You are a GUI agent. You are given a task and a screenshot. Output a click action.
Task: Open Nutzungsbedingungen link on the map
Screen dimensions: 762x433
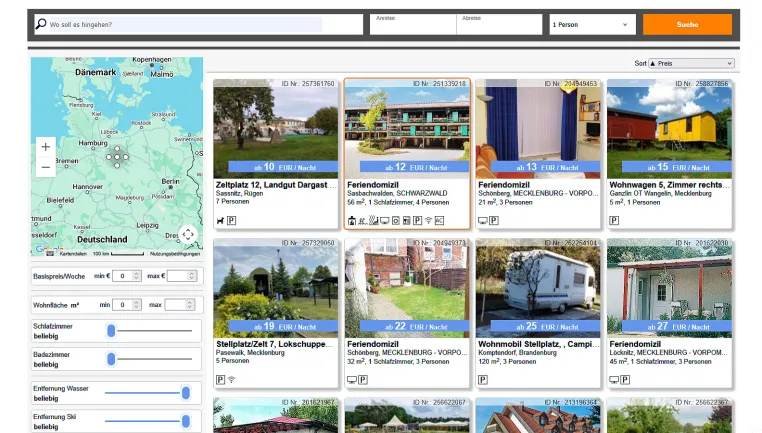tap(175, 254)
